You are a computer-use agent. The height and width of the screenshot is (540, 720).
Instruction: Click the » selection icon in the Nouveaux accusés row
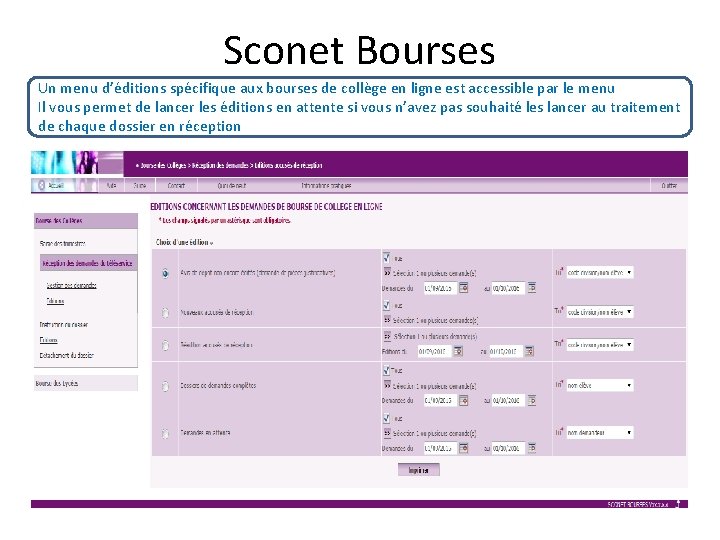[x=387, y=320]
